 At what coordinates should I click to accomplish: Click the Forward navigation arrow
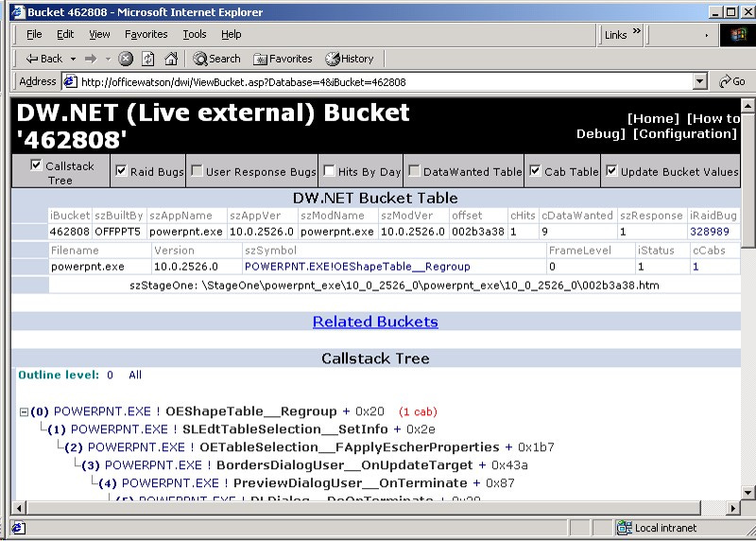pos(91,59)
